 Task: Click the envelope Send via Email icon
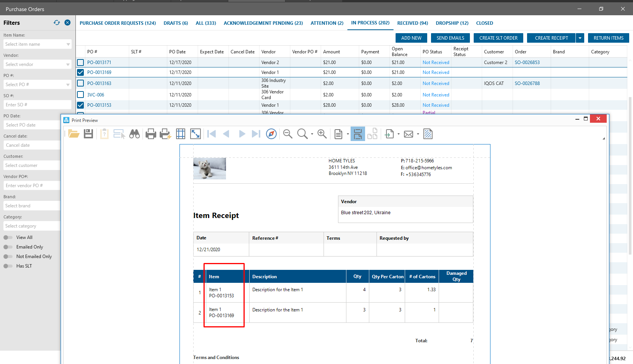pos(409,134)
